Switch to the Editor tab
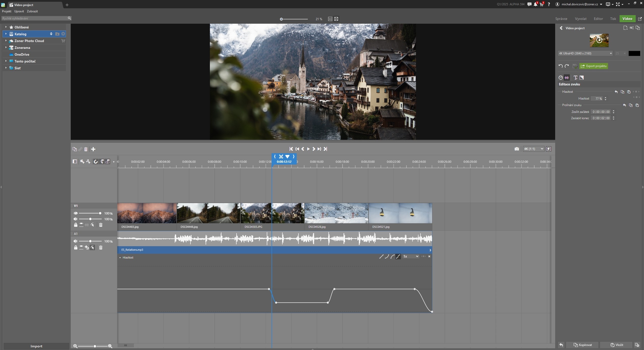The width and height of the screenshot is (644, 350). (x=598, y=19)
